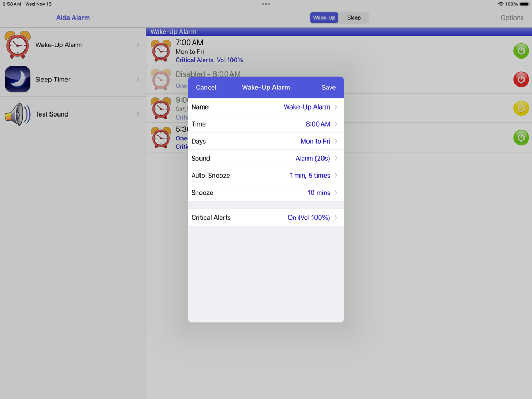Change the Mon to Fri days value

coord(315,141)
